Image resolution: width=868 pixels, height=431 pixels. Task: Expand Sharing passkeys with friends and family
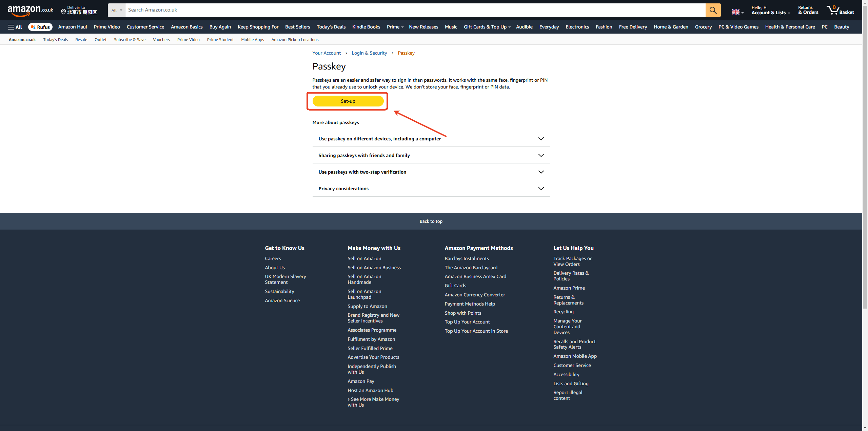[x=431, y=155]
